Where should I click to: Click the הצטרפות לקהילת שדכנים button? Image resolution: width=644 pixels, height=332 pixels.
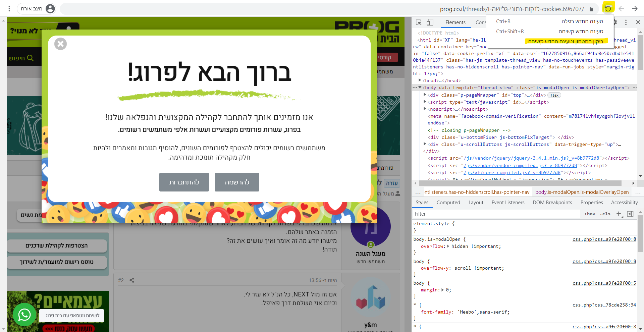[57, 246]
